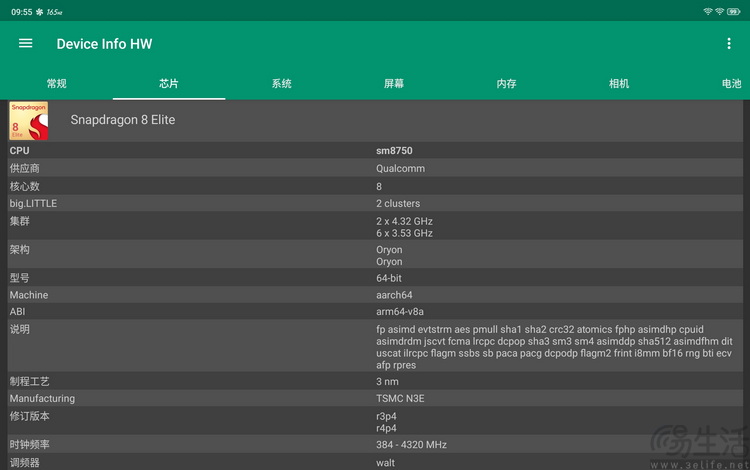Go to the 相机 tab
The height and width of the screenshot is (470, 750).
pyautogui.click(x=618, y=84)
